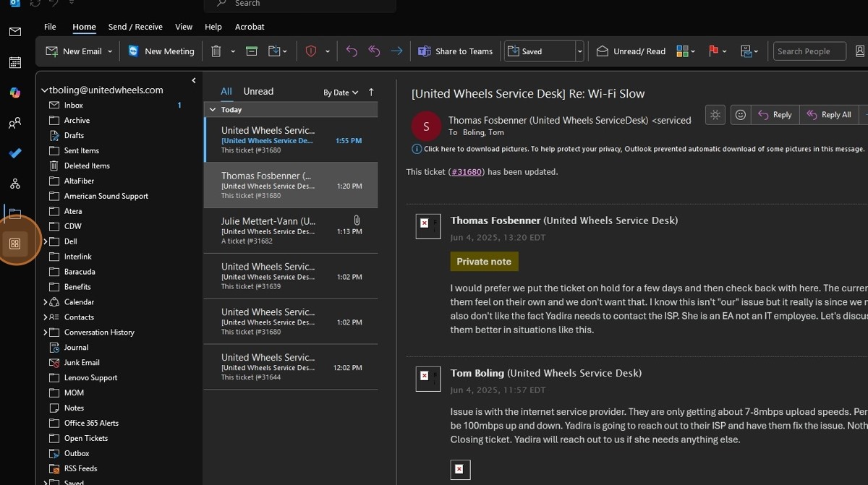Expand the Conversation History folder
868x485 pixels.
45,332
